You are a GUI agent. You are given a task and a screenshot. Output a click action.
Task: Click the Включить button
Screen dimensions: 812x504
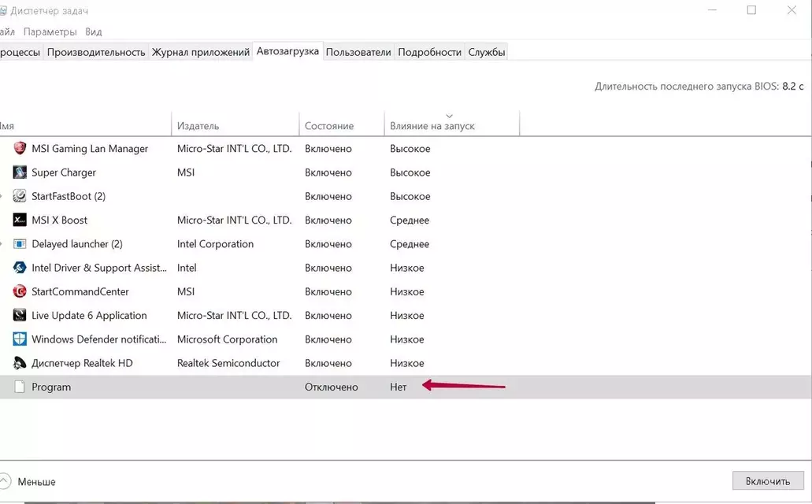(x=768, y=481)
